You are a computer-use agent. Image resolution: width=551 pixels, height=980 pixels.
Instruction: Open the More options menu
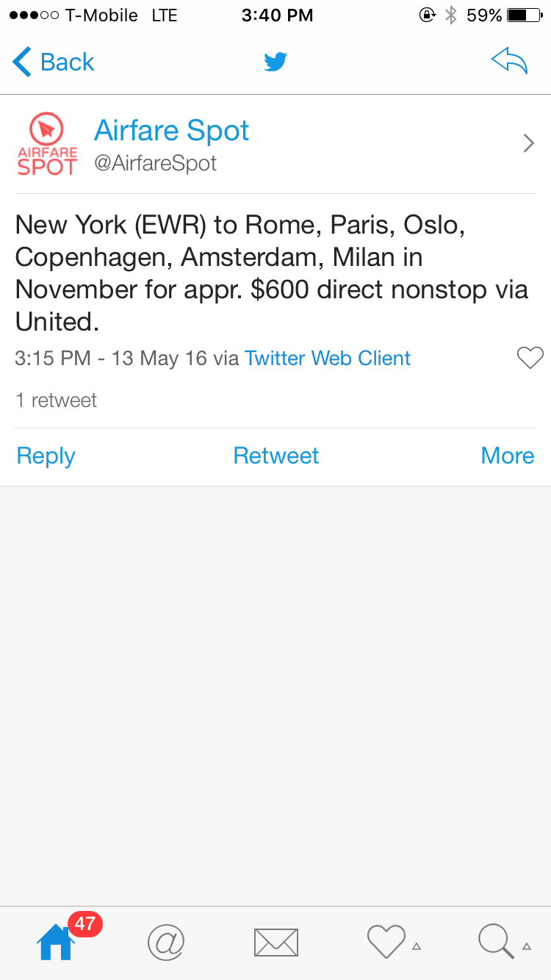[x=507, y=455]
